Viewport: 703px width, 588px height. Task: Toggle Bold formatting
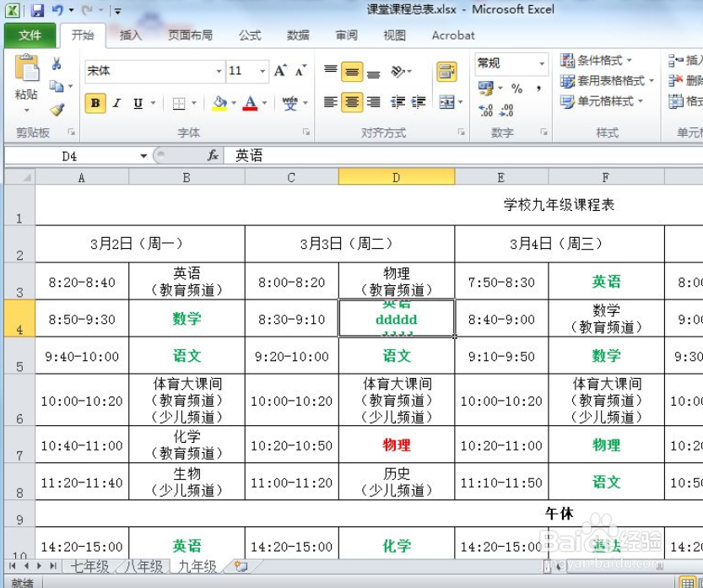coord(95,104)
